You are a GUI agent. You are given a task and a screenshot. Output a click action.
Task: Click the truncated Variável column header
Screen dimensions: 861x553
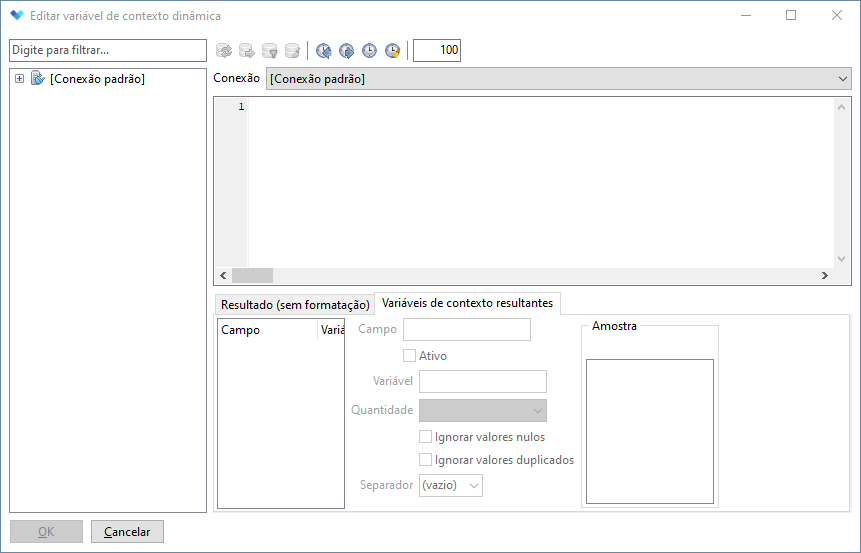331,330
